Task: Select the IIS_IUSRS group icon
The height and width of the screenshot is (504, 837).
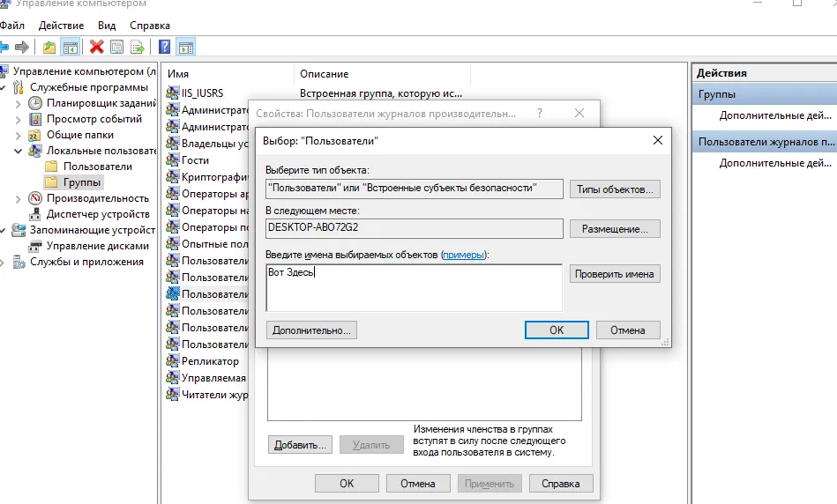Action: pos(173,93)
